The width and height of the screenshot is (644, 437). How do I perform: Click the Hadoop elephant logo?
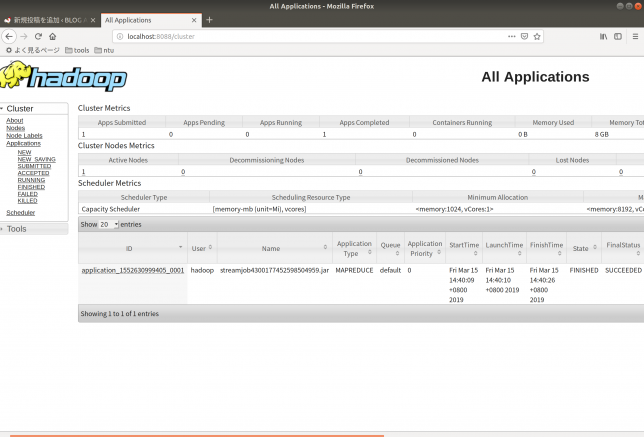point(64,77)
